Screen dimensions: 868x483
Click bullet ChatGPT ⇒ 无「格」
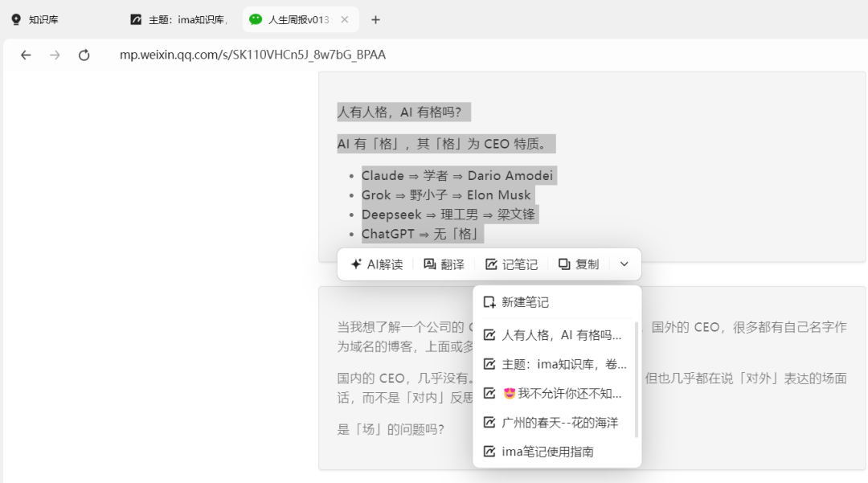(x=421, y=234)
